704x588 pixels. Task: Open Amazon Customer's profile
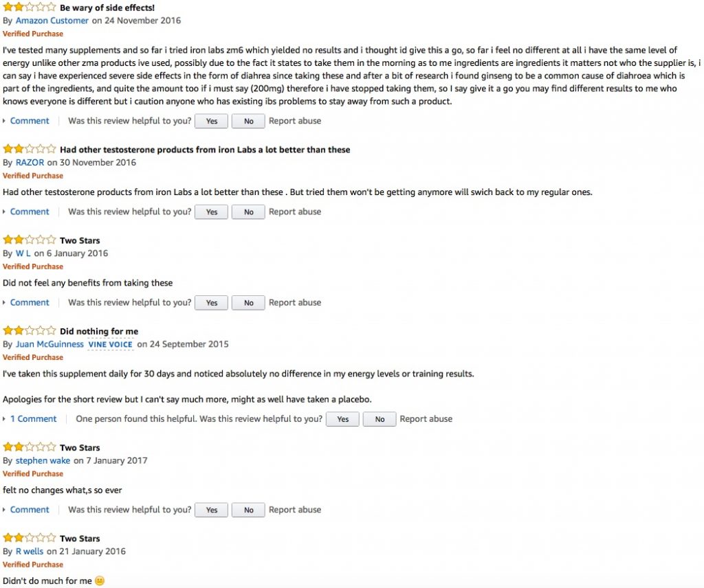(52, 21)
